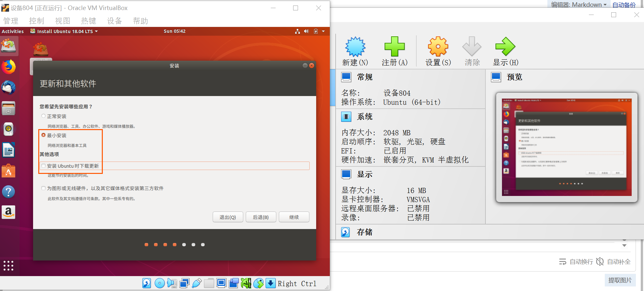Click the display monitor icon in VM status bar
This screenshot has height=291, width=644.
coord(221,283)
